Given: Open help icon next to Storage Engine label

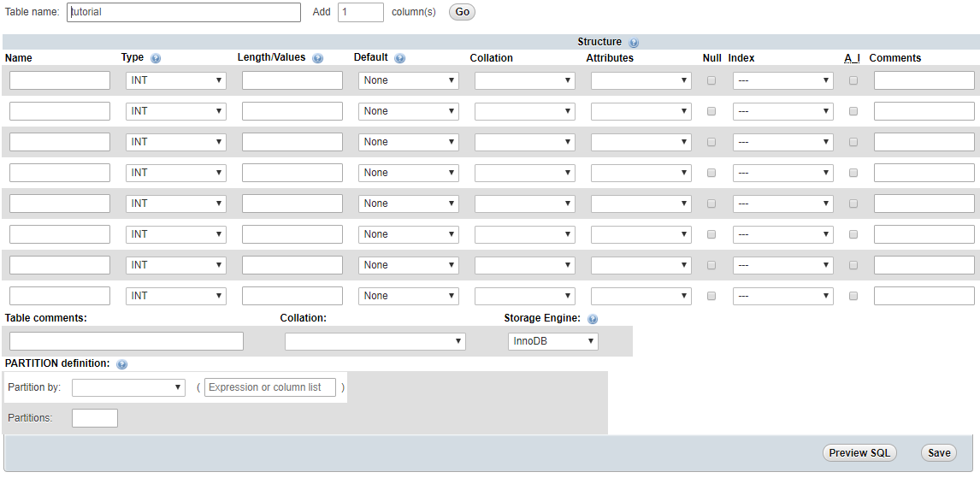Looking at the screenshot, I should [x=593, y=319].
